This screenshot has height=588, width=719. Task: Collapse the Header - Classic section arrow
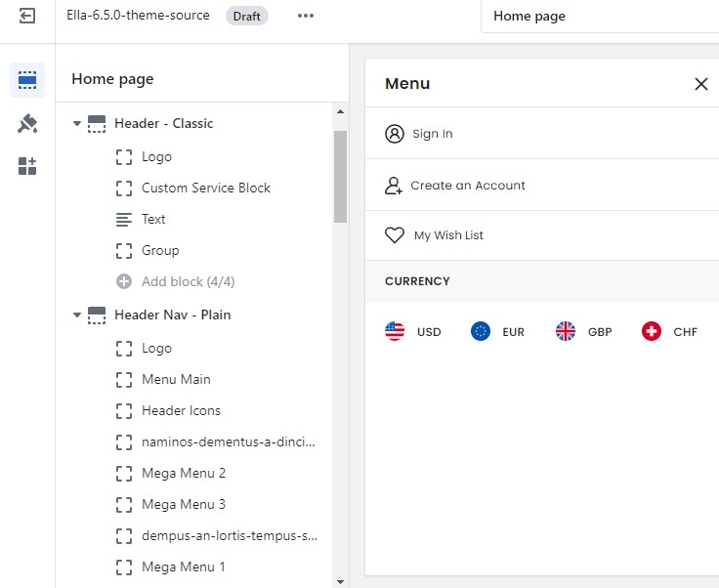tap(77, 124)
